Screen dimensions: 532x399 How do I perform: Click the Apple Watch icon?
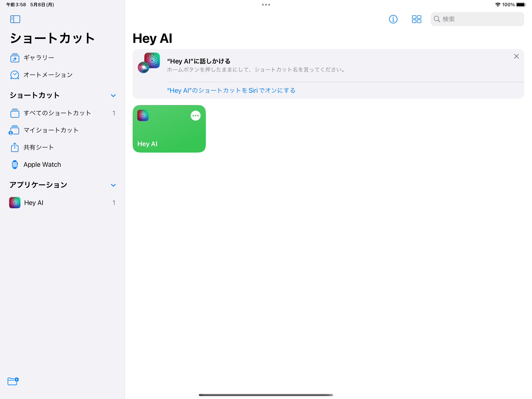tap(15, 165)
